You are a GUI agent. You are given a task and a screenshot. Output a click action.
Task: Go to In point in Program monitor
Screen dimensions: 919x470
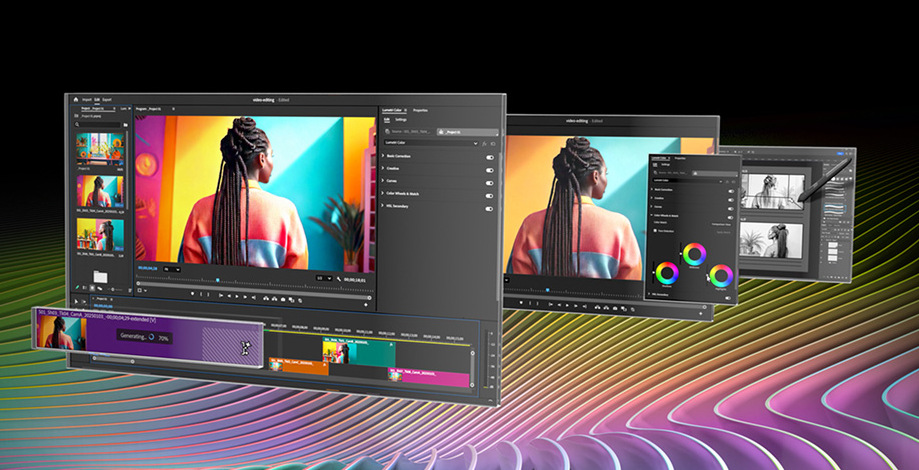click(x=221, y=295)
